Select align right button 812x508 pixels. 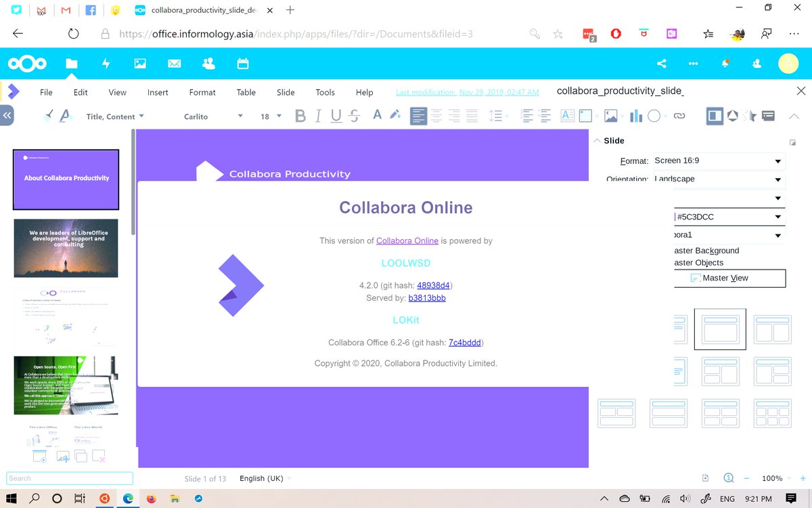[x=454, y=116]
